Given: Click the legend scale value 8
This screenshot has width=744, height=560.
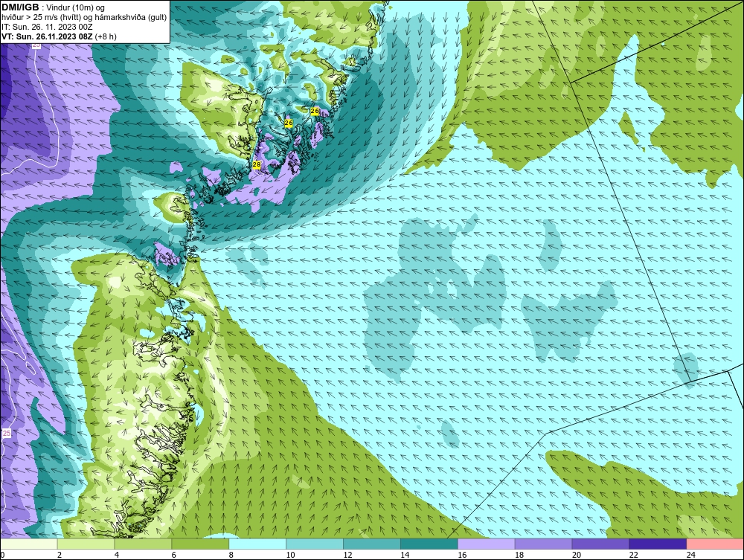Looking at the screenshot, I should [231, 555].
